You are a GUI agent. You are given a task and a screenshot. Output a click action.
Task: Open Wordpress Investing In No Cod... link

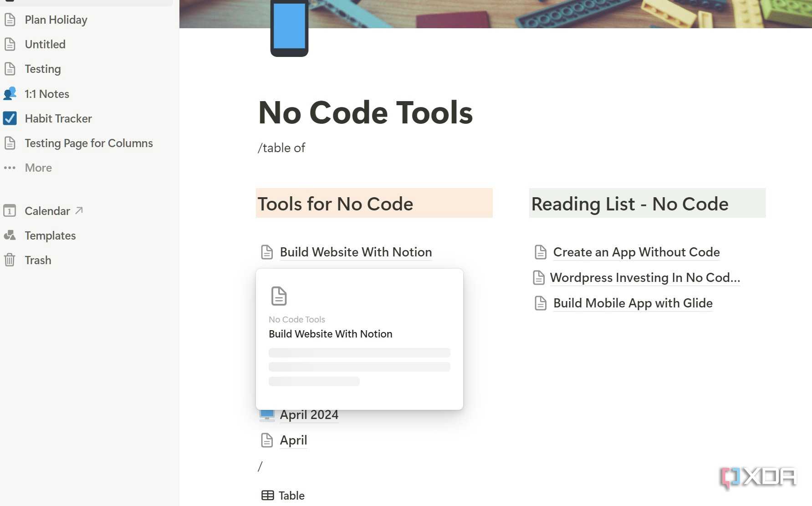click(645, 277)
